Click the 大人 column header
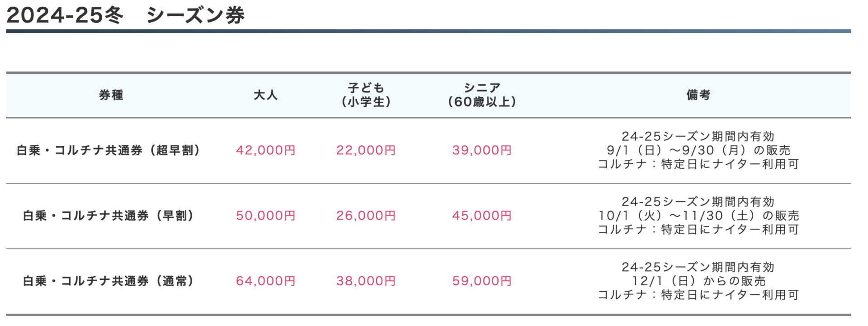The image size is (868, 326). point(266,95)
